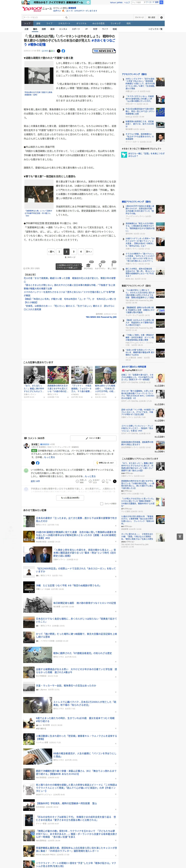Open the 速報 tab
Screen dimensions: 186x868
[38, 24]
